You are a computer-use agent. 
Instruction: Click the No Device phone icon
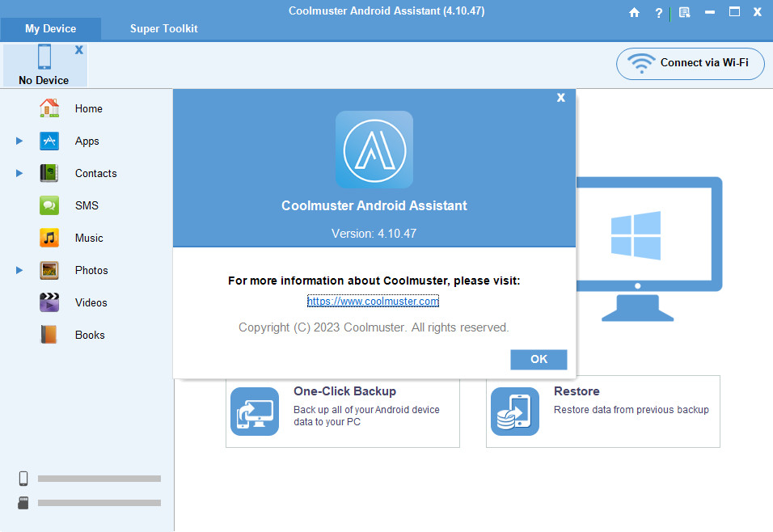tap(44, 57)
